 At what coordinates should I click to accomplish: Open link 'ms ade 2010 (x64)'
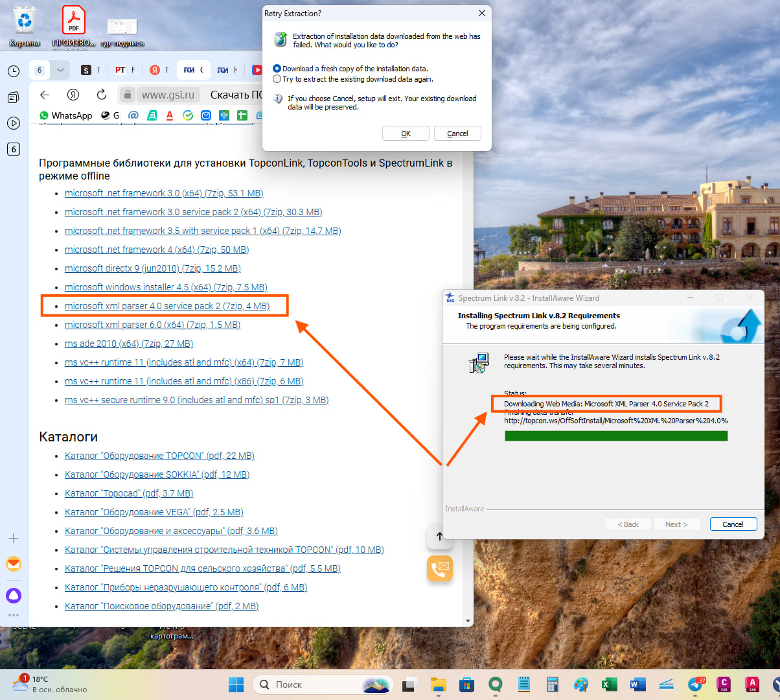[x=129, y=344]
